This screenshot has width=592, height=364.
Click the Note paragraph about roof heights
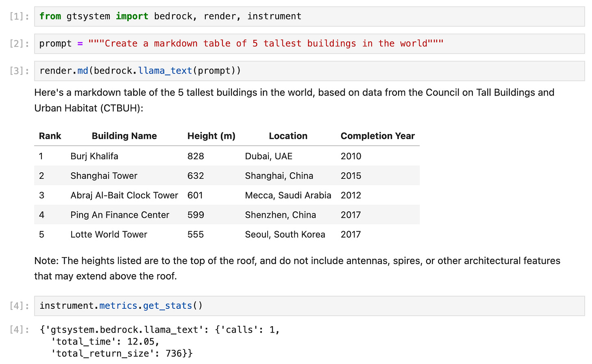(x=297, y=269)
